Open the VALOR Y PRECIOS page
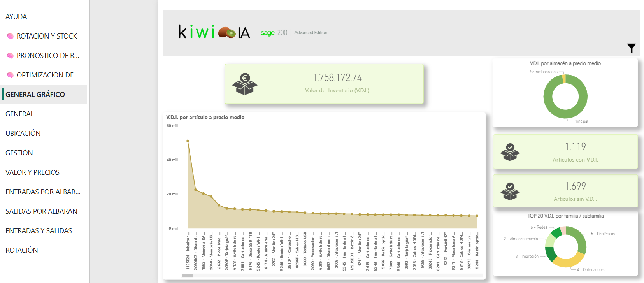Viewport: 644px width, 283px height. pyautogui.click(x=33, y=172)
